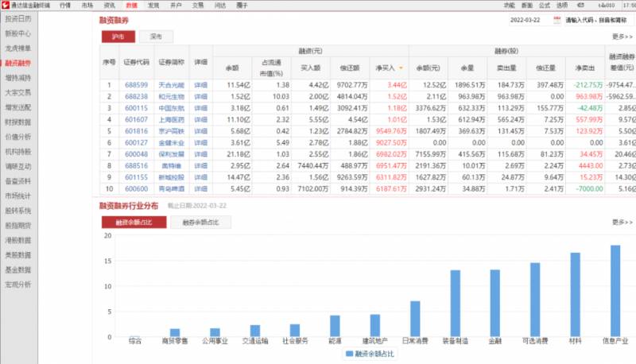This screenshot has width=636, height=364.
Task: Open 新股中心 in the sidebar
Action: [x=18, y=33]
